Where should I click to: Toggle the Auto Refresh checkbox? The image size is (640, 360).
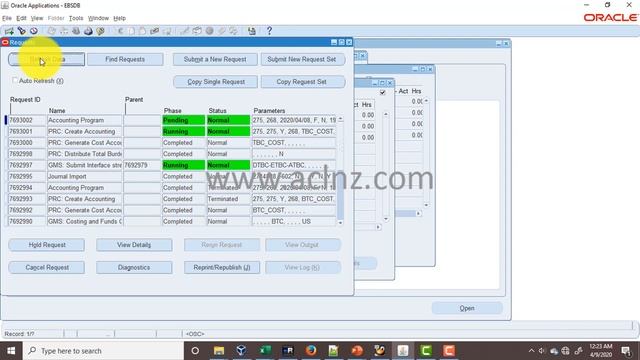pos(15,80)
